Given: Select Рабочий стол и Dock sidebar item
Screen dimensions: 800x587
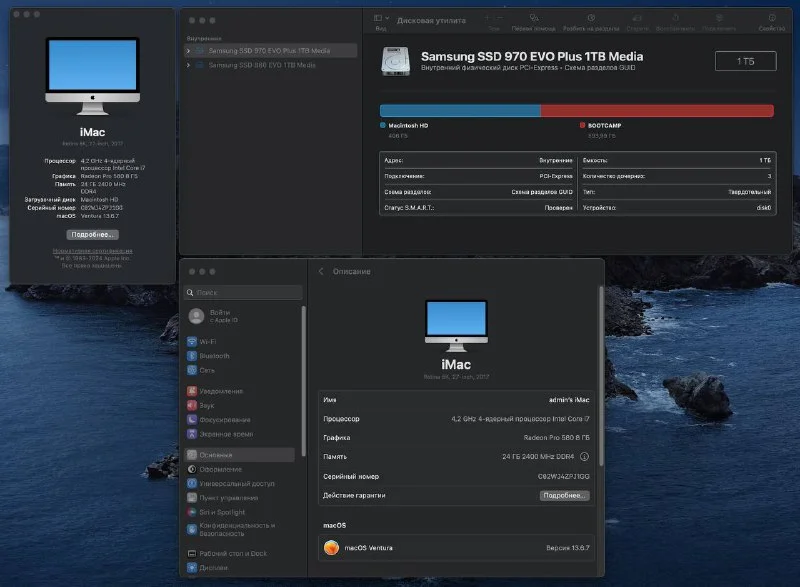Looking at the screenshot, I should tap(232, 553).
